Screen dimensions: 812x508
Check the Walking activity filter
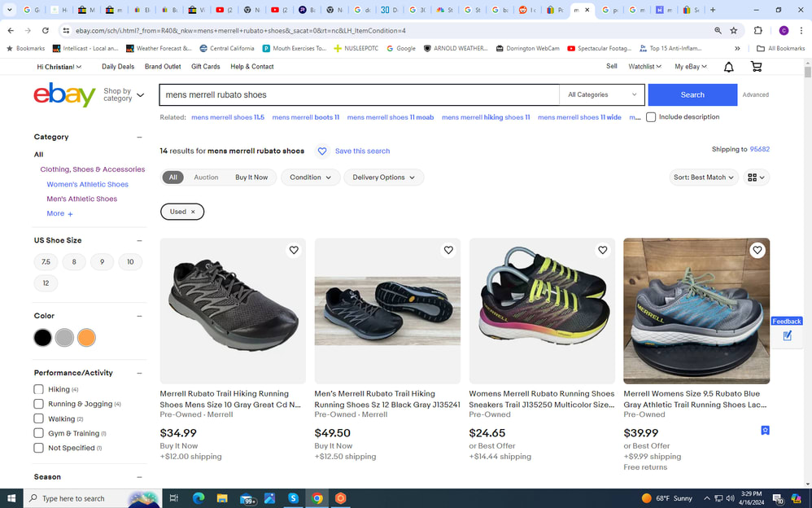click(38, 418)
